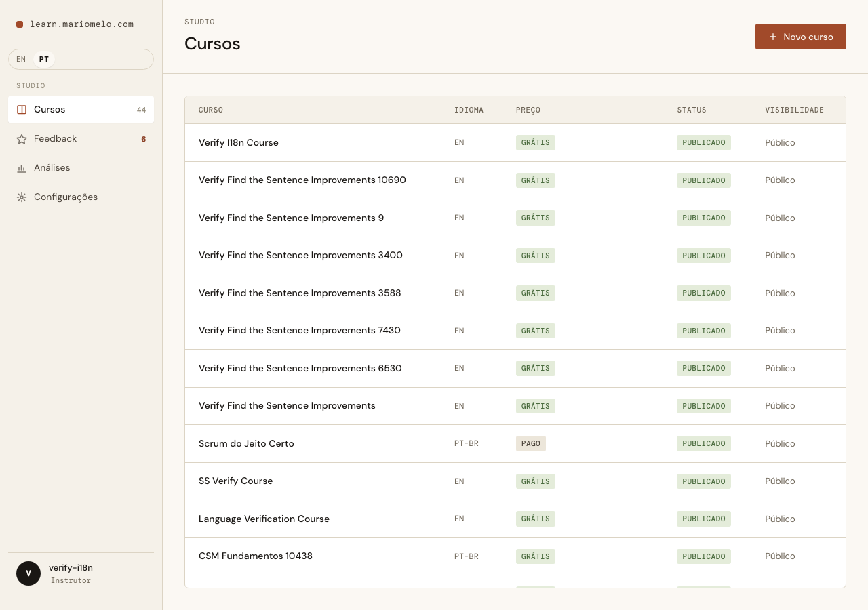Click the PAGO badge for Scrum do Jeito Certo
The width and height of the screenshot is (868, 610).
(x=531, y=444)
